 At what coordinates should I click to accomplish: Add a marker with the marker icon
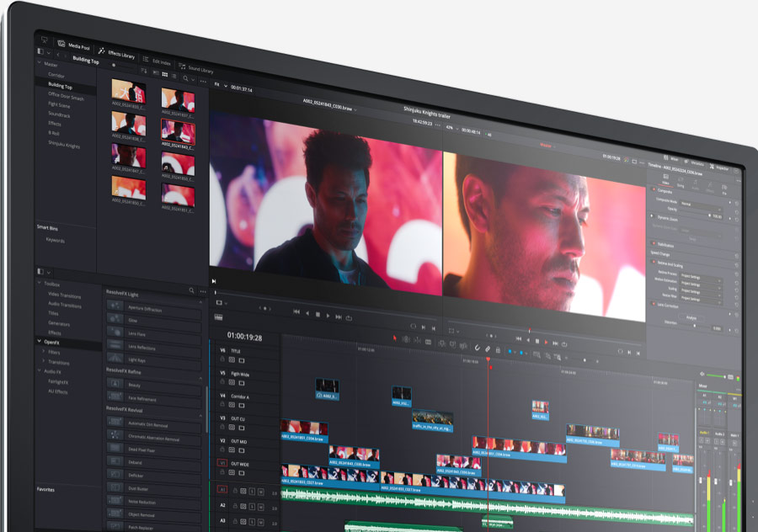(521, 353)
